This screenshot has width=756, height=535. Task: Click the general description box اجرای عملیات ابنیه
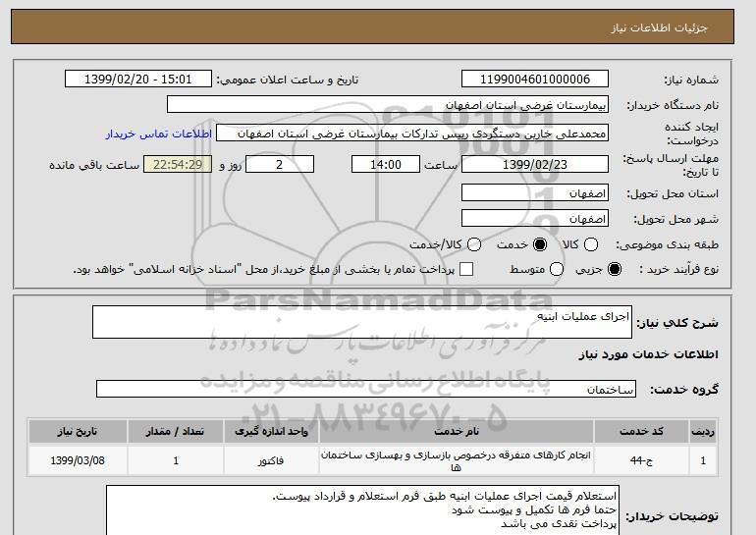[x=362, y=322]
